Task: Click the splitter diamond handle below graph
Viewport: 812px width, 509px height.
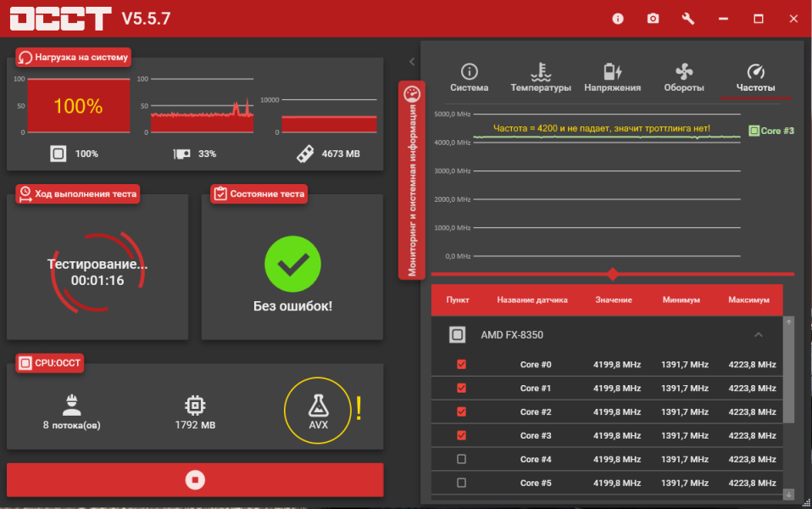Action: click(x=613, y=274)
